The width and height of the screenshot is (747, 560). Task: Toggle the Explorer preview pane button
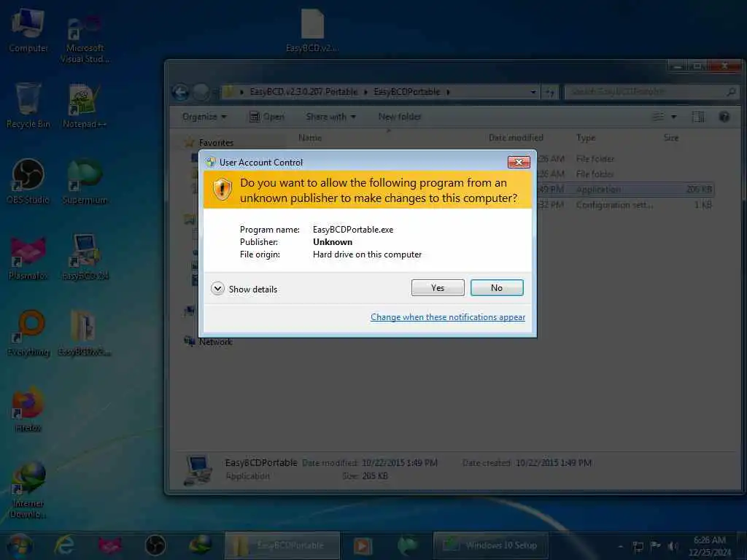(698, 117)
